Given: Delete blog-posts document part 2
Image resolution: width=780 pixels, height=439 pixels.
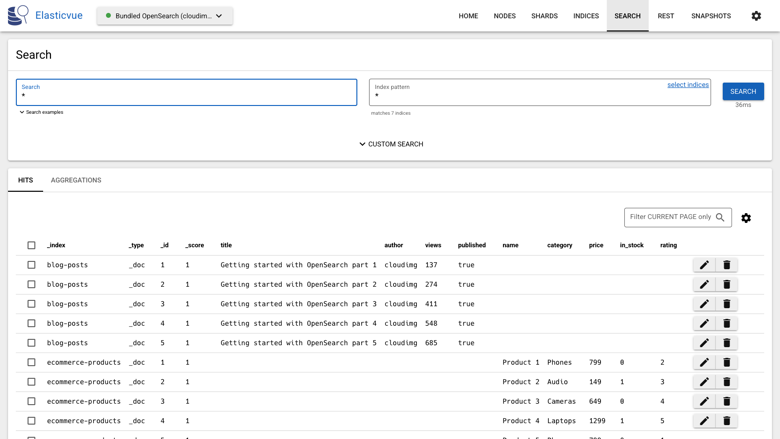Looking at the screenshot, I should pos(726,284).
